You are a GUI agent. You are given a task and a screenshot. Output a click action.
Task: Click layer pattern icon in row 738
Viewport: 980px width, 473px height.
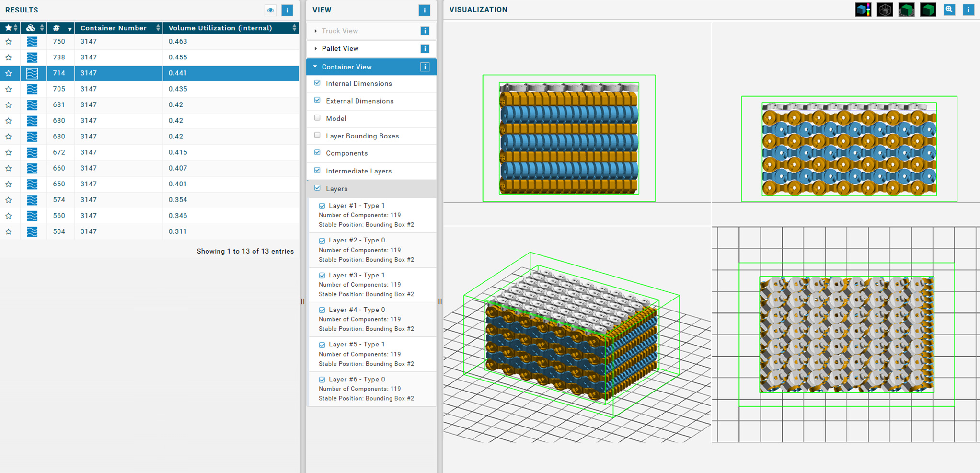pyautogui.click(x=32, y=58)
